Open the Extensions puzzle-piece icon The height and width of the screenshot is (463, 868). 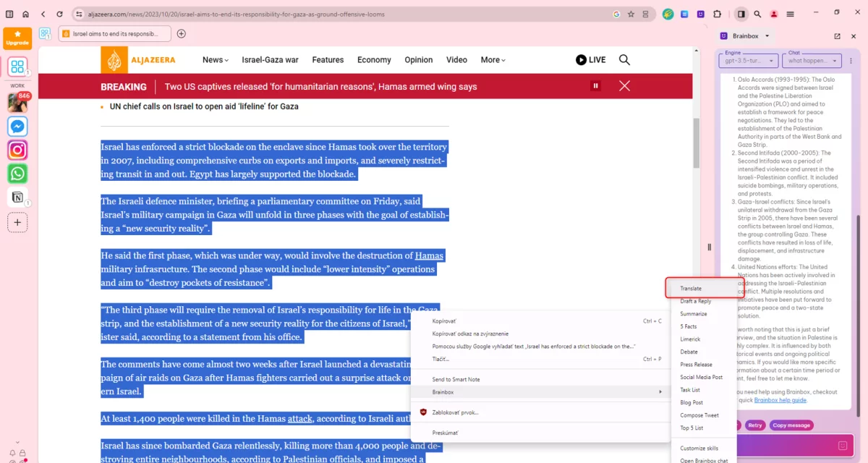(717, 14)
